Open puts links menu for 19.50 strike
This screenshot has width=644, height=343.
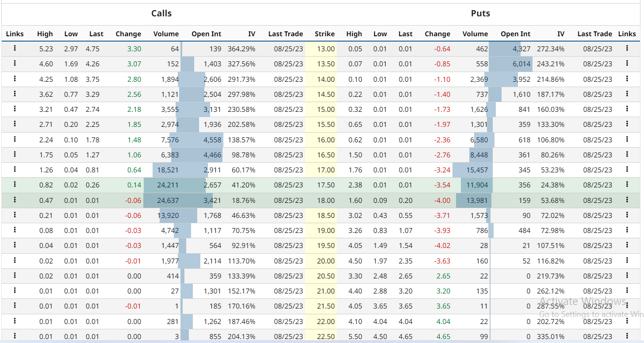click(x=627, y=245)
